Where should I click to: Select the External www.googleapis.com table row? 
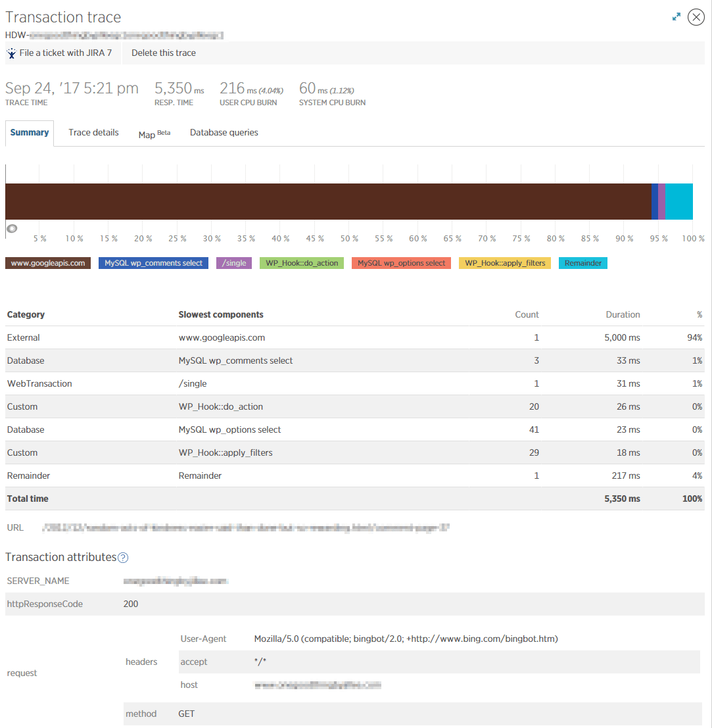263,337
